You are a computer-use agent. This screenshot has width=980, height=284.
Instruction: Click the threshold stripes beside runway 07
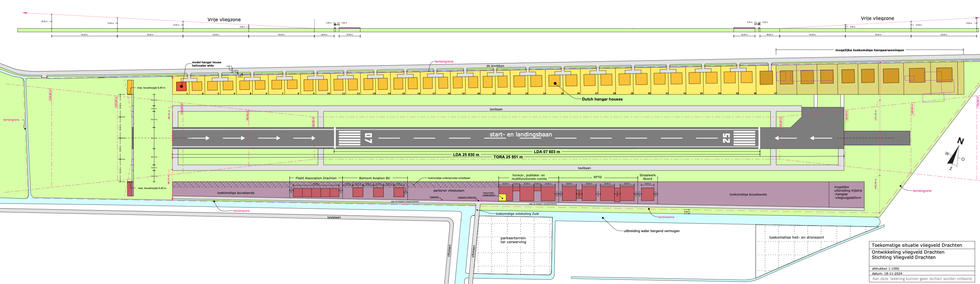pos(349,138)
